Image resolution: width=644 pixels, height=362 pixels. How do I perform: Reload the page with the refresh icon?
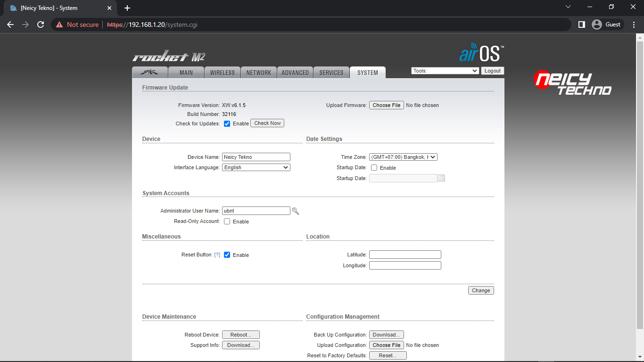pos(41,25)
